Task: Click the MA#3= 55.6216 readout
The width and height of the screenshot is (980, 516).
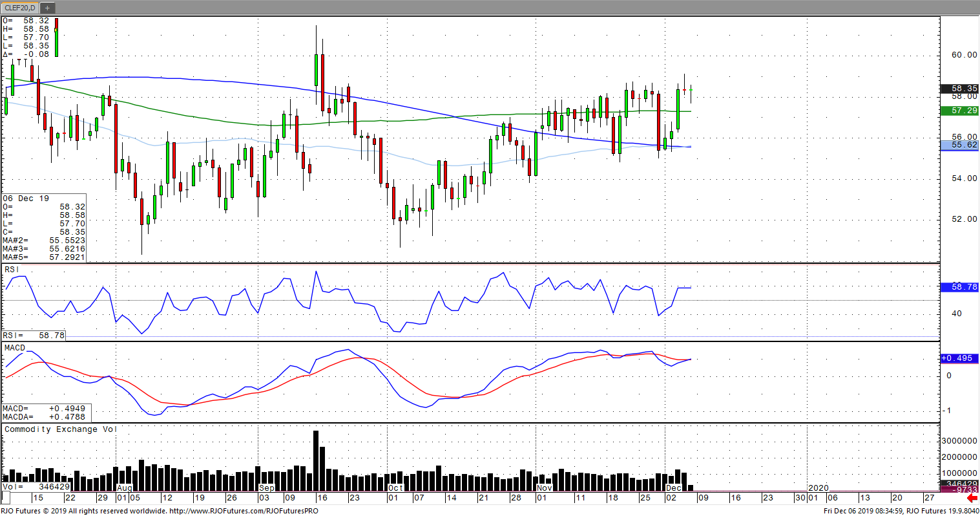Action: click(44, 249)
